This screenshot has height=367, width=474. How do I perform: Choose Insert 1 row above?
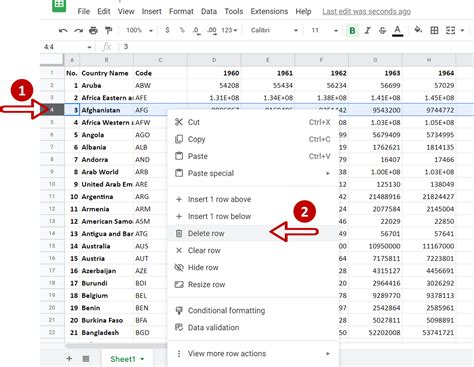coord(253,199)
